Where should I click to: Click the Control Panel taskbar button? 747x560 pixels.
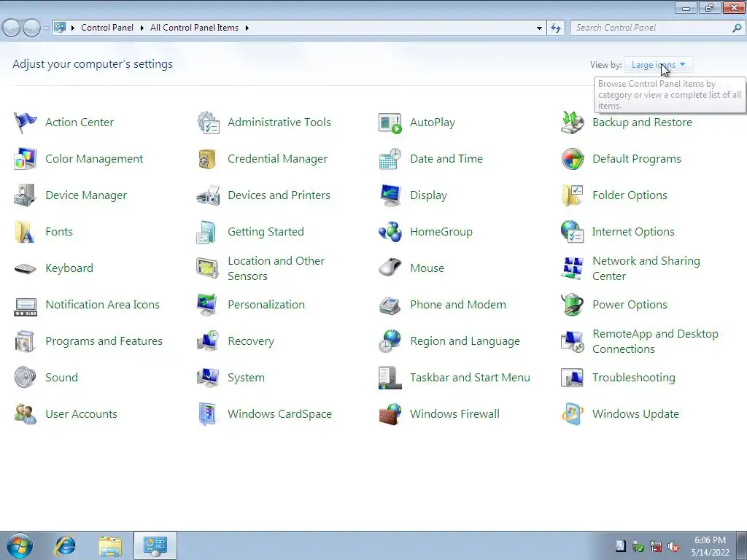[155, 545]
